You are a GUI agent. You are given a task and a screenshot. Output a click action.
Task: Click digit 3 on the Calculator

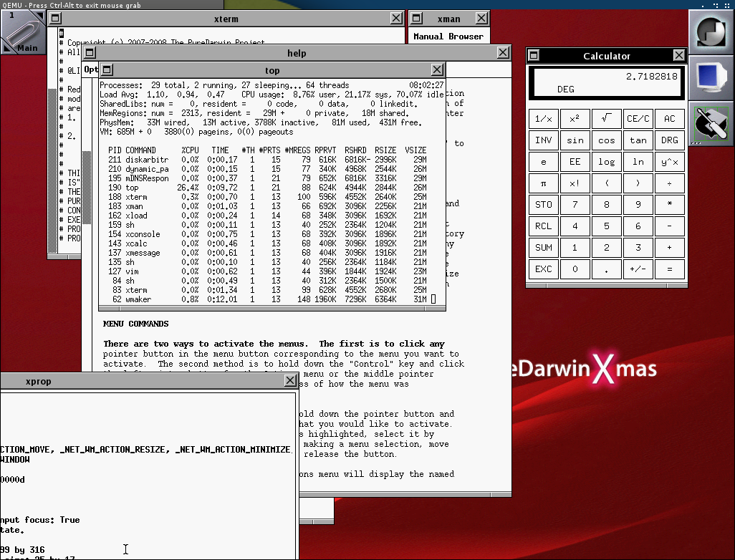click(x=638, y=248)
